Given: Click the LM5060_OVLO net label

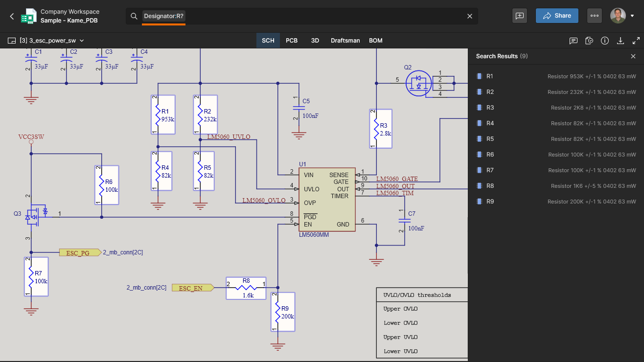Looking at the screenshot, I should [264, 200].
